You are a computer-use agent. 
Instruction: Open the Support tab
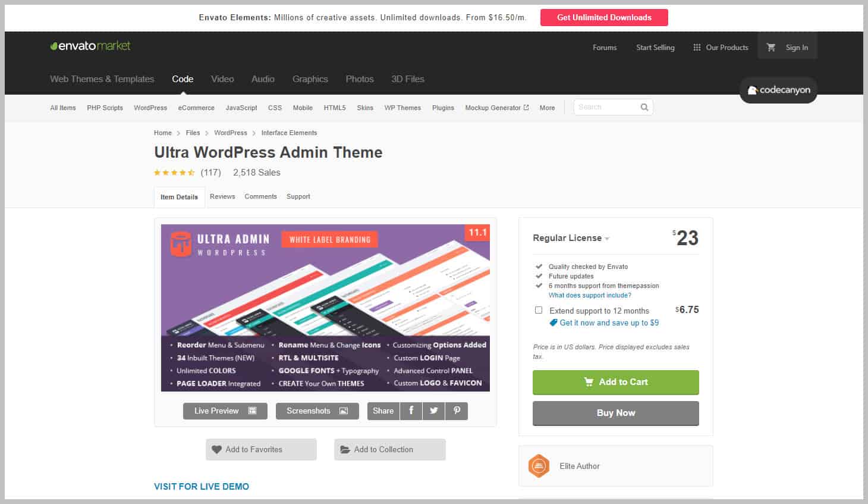298,196
